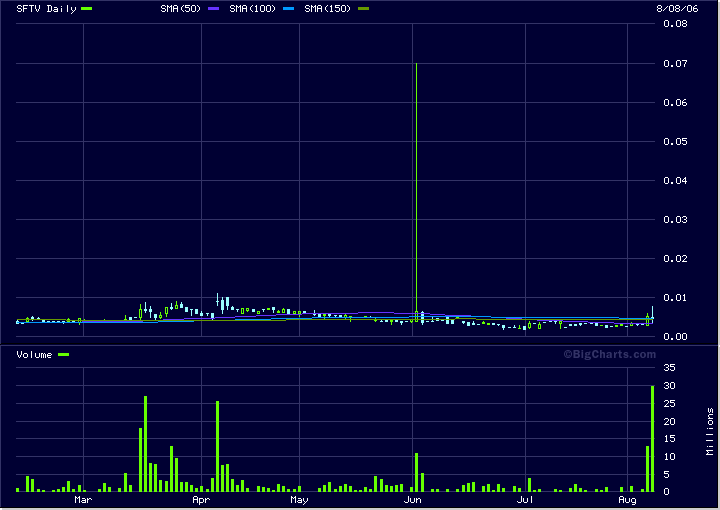Click the Mar month label
The width and height of the screenshot is (720, 510).
[x=83, y=500]
